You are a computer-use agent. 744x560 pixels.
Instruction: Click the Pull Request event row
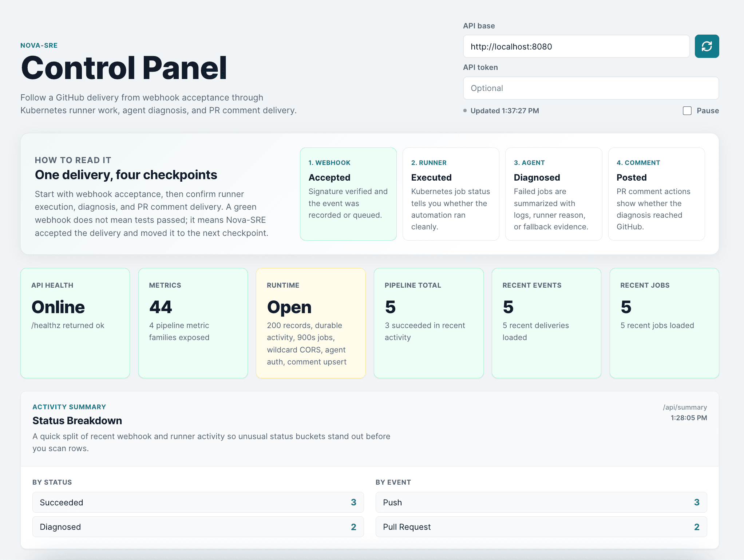tap(541, 527)
